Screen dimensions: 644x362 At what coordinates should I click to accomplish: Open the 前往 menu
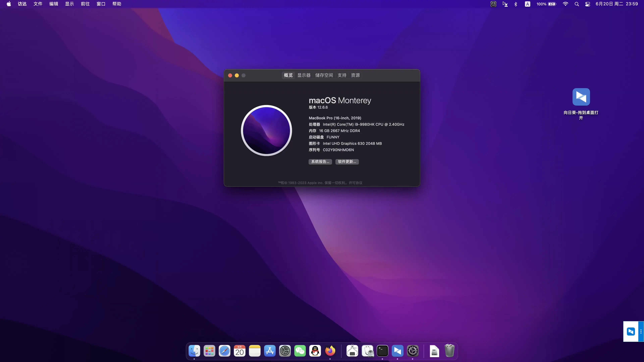pos(85,4)
